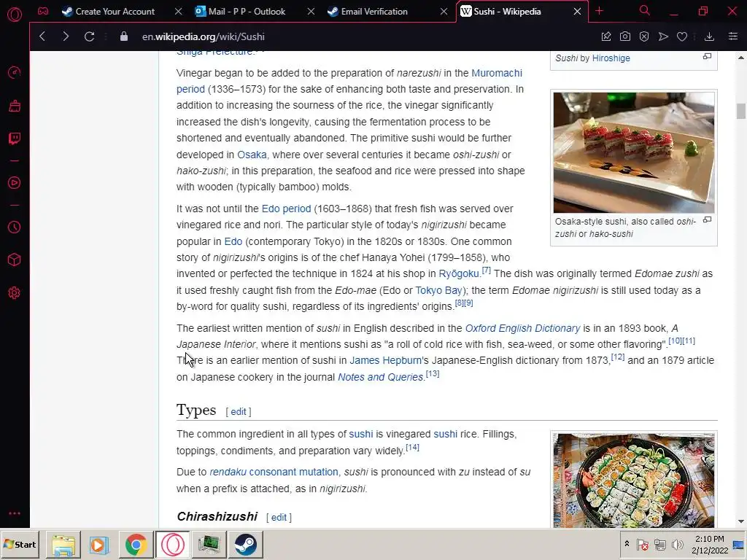
Task: Open the Tokyo Bay link
Action: [438, 290]
